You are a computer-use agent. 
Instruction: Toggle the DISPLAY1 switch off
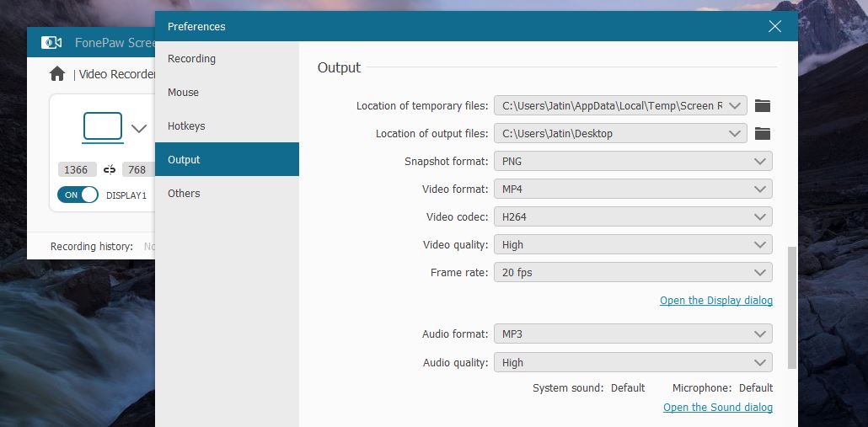(78, 195)
